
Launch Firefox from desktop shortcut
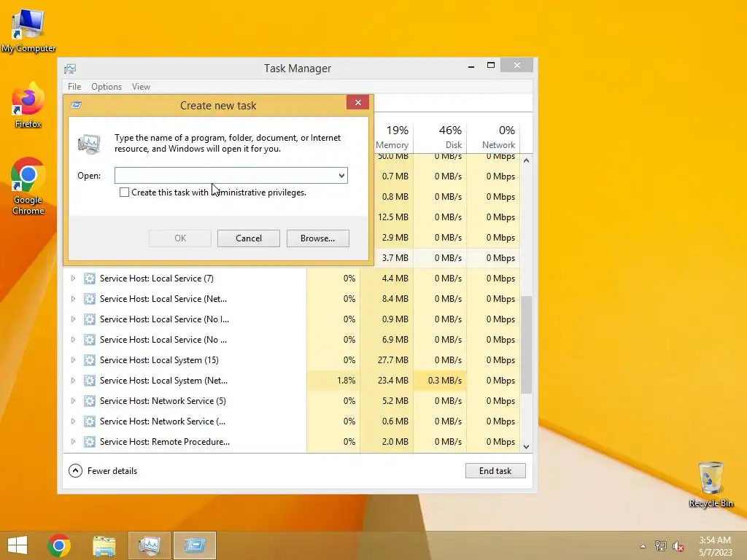click(x=28, y=106)
